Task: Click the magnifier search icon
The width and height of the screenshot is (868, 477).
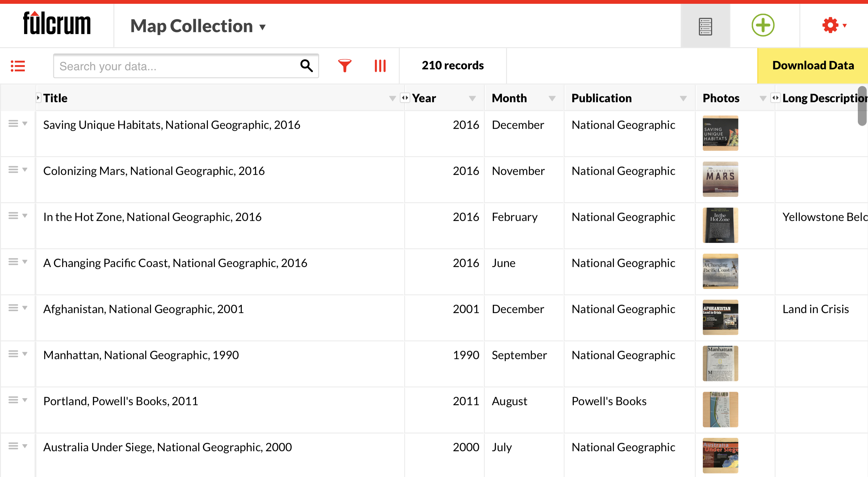Action: 306,66
